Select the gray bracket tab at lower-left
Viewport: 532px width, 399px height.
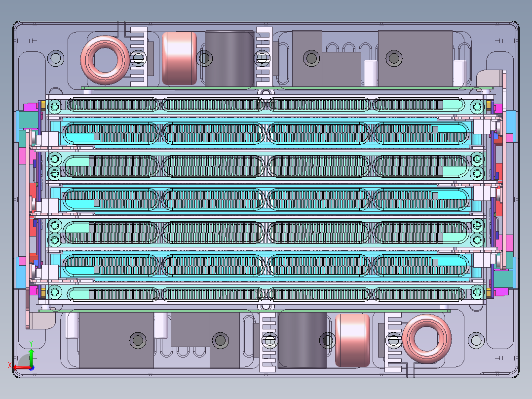[42, 320]
